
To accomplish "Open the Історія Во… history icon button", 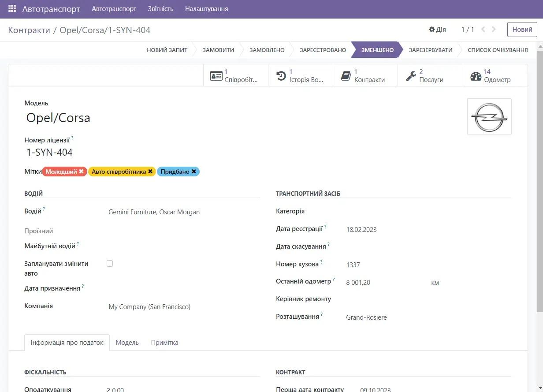I will coord(300,75).
